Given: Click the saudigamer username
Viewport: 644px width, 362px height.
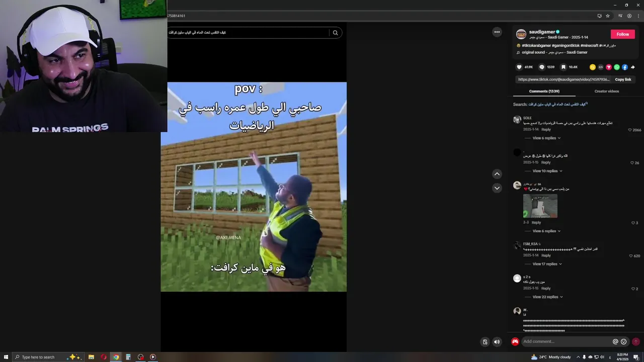Looking at the screenshot, I should [541, 32].
